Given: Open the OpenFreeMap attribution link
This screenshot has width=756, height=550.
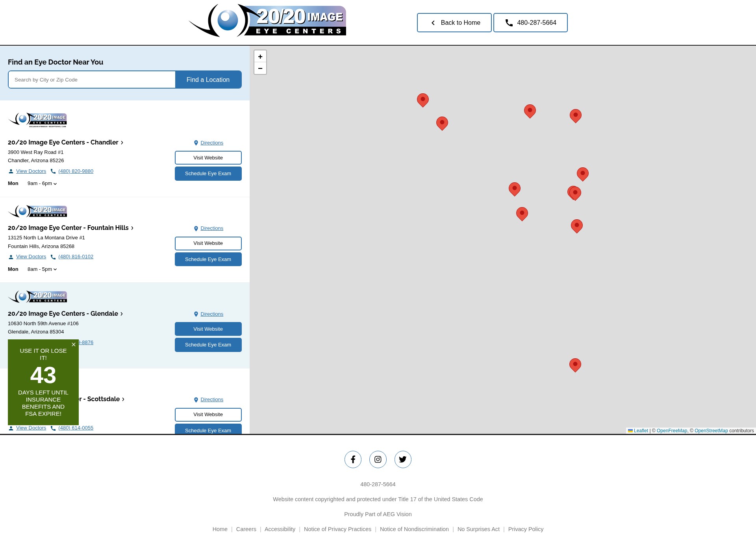Looking at the screenshot, I should [x=672, y=431].
